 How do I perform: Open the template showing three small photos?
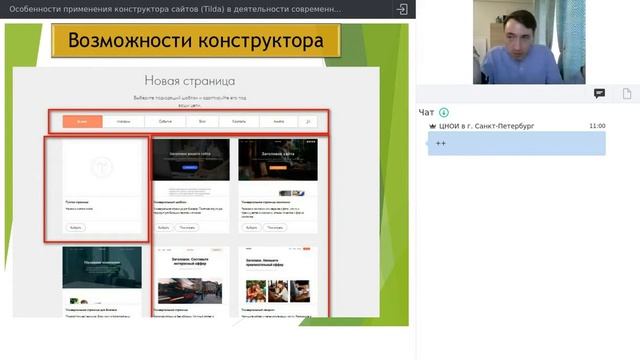point(278,282)
